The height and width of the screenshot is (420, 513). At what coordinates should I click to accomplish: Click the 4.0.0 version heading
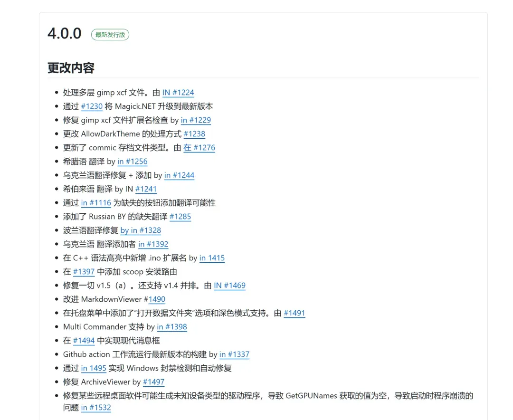pos(65,34)
